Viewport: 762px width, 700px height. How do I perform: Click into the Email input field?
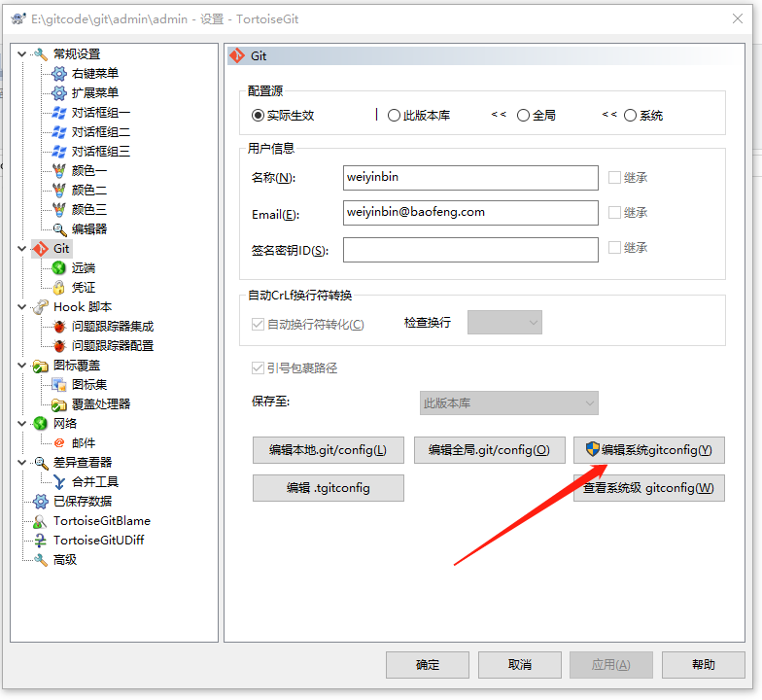(x=470, y=212)
